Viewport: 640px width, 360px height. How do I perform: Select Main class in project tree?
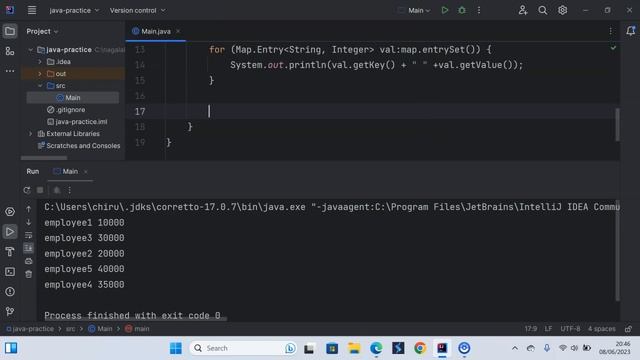pyautogui.click(x=73, y=98)
